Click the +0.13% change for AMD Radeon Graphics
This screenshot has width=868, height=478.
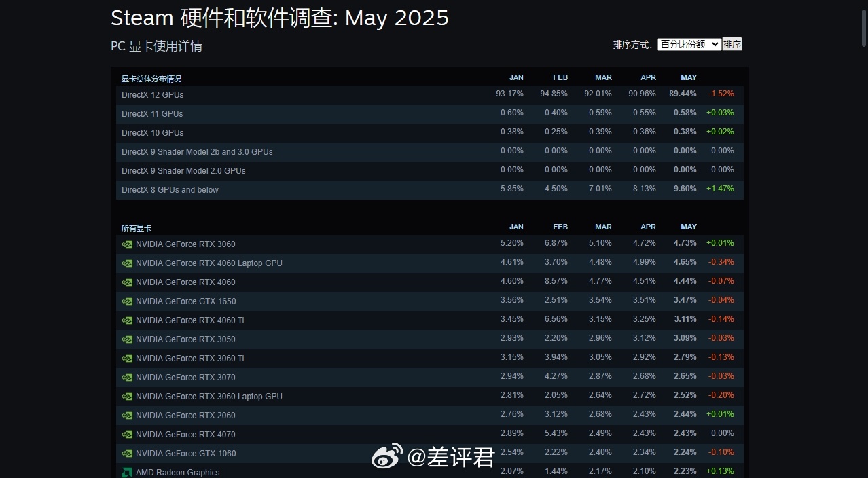tap(720, 471)
